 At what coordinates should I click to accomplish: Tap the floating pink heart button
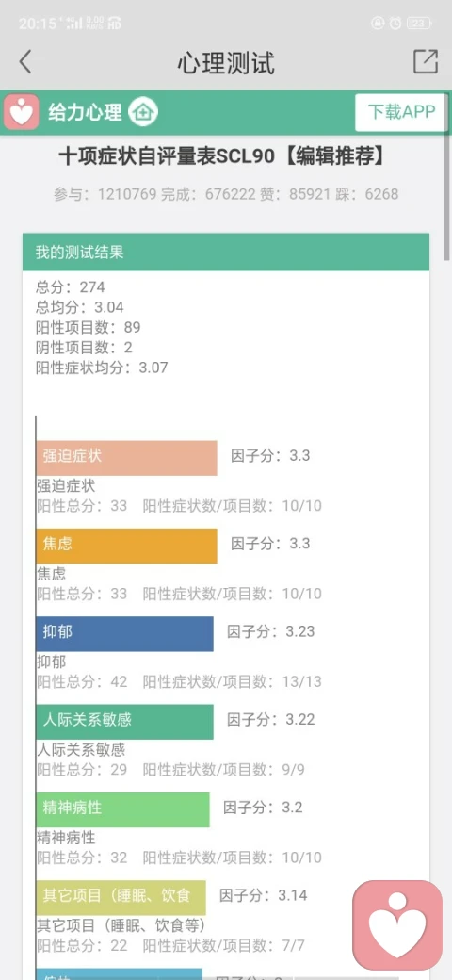tap(397, 925)
